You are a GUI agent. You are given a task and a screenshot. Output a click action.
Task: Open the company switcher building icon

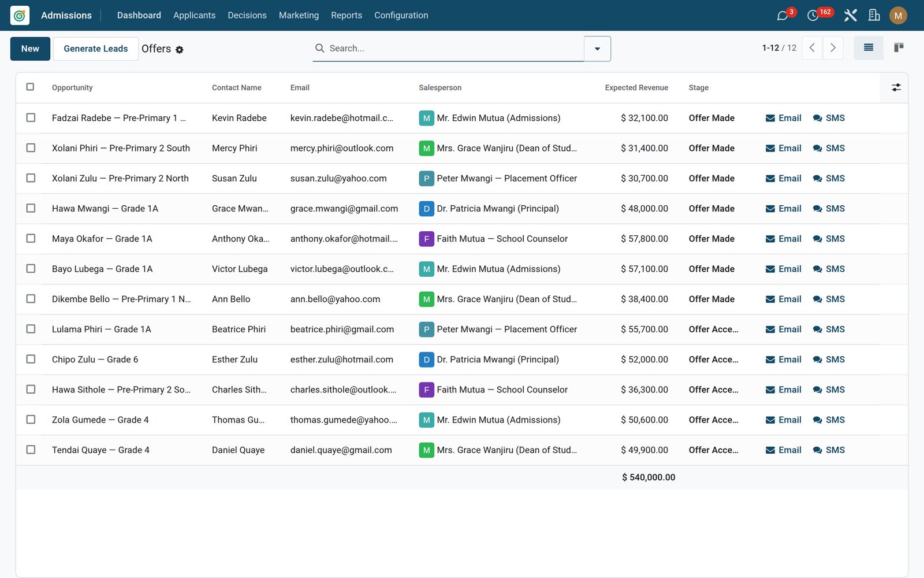[x=874, y=16]
